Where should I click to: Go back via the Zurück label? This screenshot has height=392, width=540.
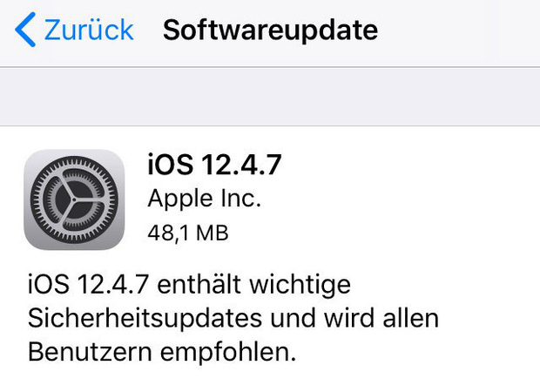click(89, 30)
